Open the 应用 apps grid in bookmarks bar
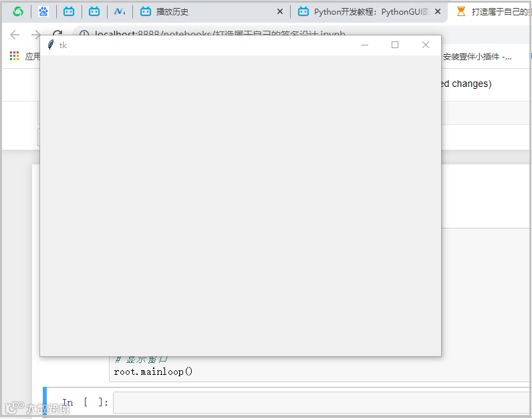This screenshot has width=532, height=419. pyautogui.click(x=25, y=56)
